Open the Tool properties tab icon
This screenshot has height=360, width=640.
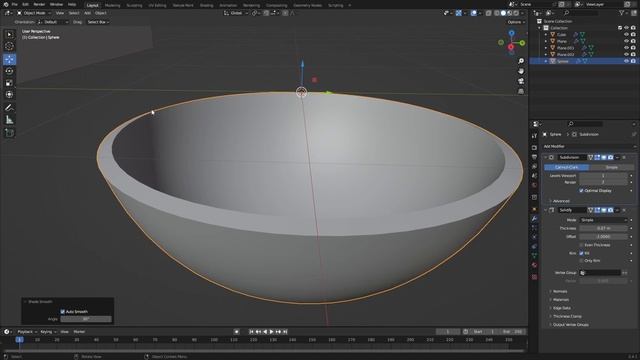point(534,136)
